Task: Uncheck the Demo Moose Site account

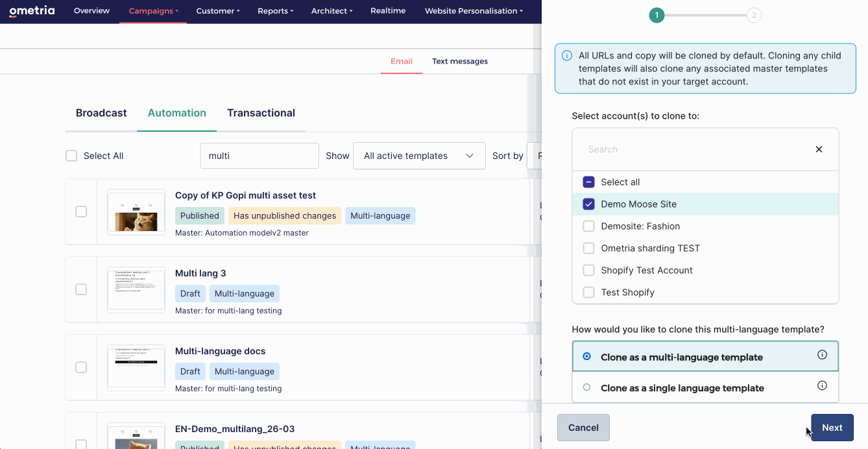Action: click(x=588, y=204)
